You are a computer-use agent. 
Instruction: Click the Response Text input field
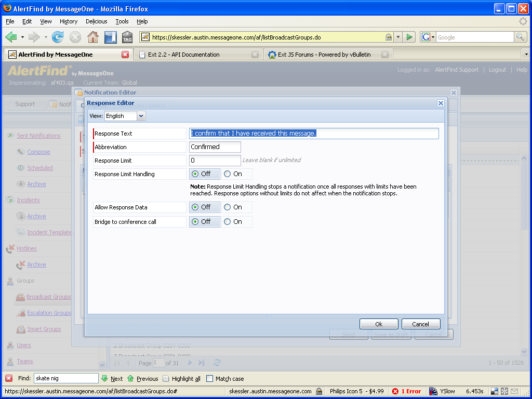314,134
